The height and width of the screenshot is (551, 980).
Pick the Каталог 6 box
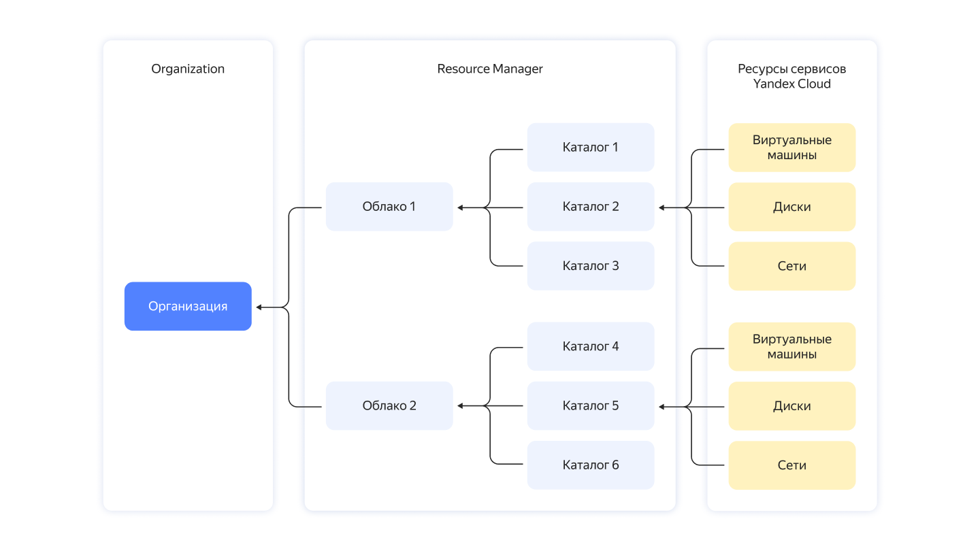590,465
